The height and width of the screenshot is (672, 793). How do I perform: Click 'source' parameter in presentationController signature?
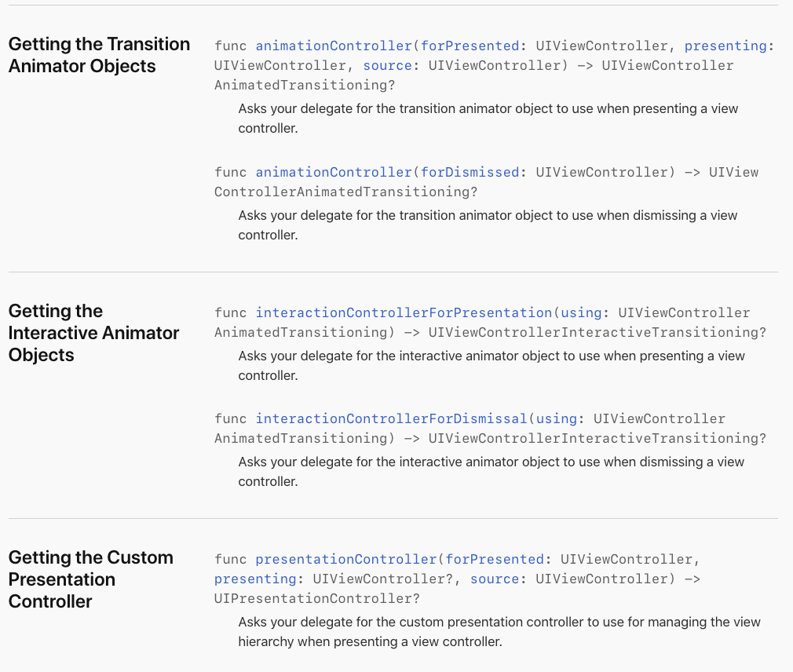point(495,579)
